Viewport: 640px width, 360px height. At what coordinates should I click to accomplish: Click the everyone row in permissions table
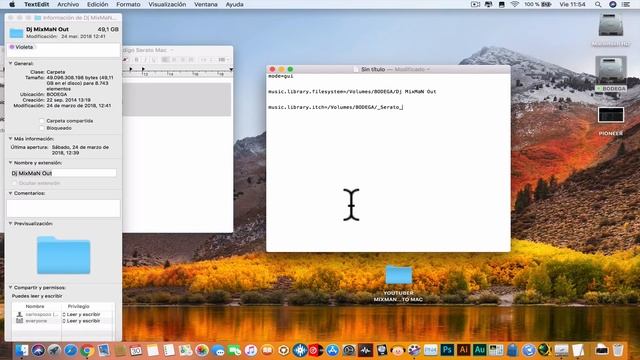[x=63, y=321]
